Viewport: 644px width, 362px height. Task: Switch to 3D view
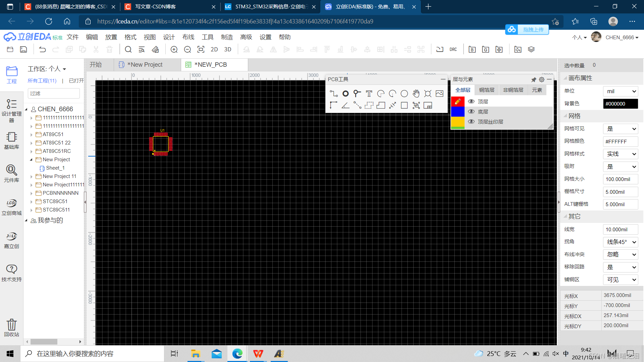[228, 50]
